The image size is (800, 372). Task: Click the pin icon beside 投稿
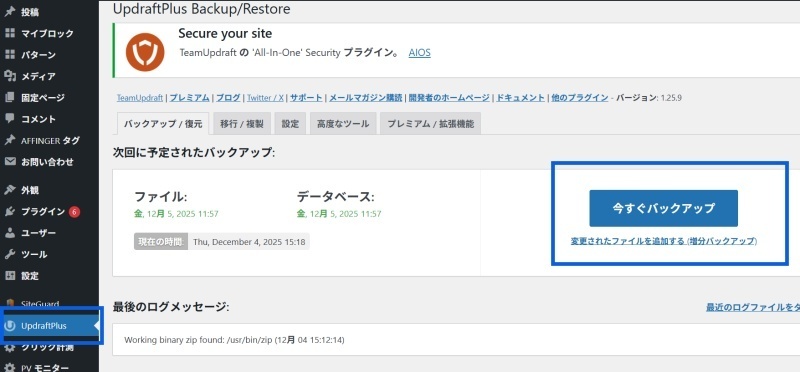coord(10,12)
